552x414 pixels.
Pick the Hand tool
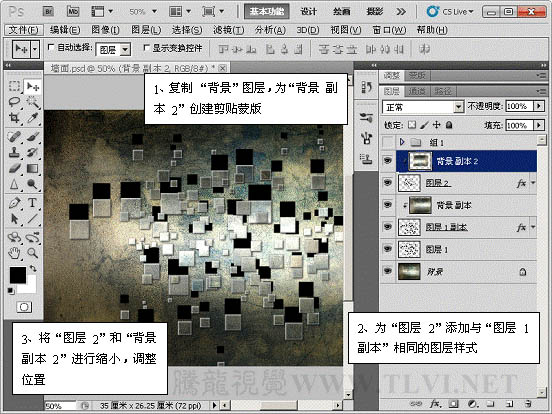click(14, 253)
